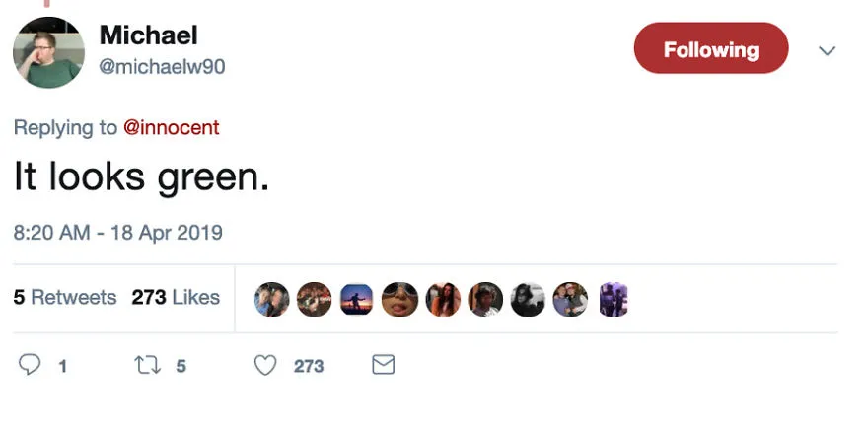Open first liker avatar with two people
The height and width of the screenshot is (422, 868).
point(272,299)
